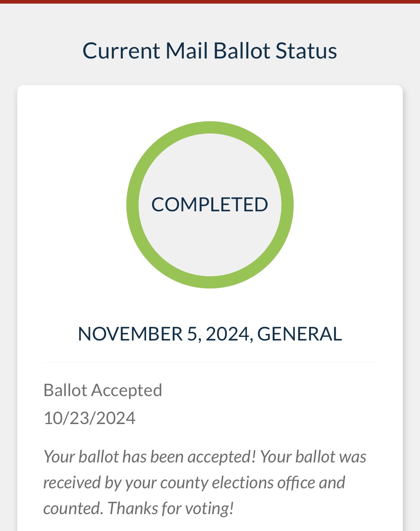Tap the red header bar at top

[x=210, y=2]
